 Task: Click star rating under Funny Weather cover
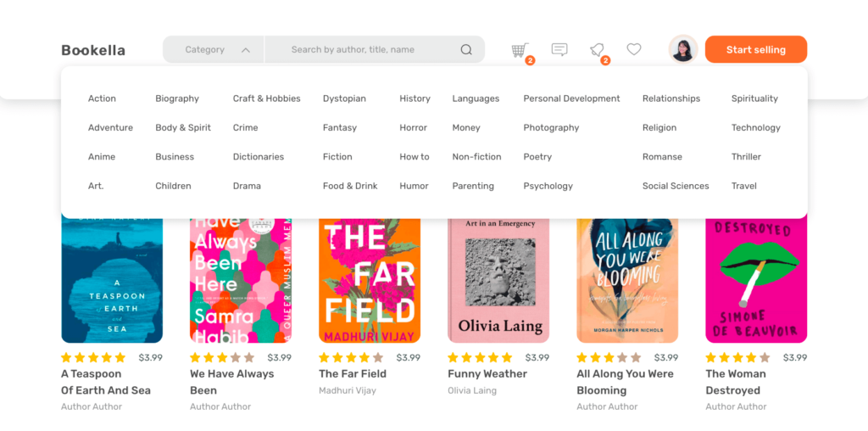(x=480, y=357)
